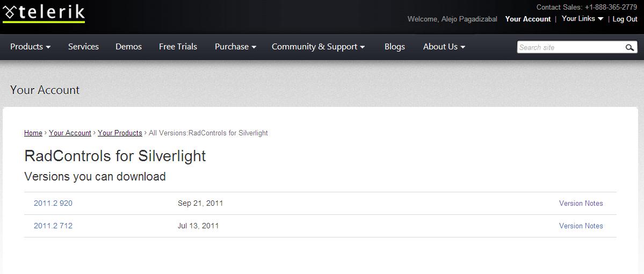Visit the Blogs section

[395, 47]
